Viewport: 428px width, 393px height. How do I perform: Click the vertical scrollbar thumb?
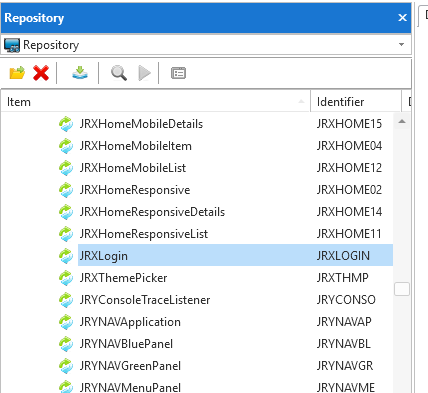[x=402, y=289]
